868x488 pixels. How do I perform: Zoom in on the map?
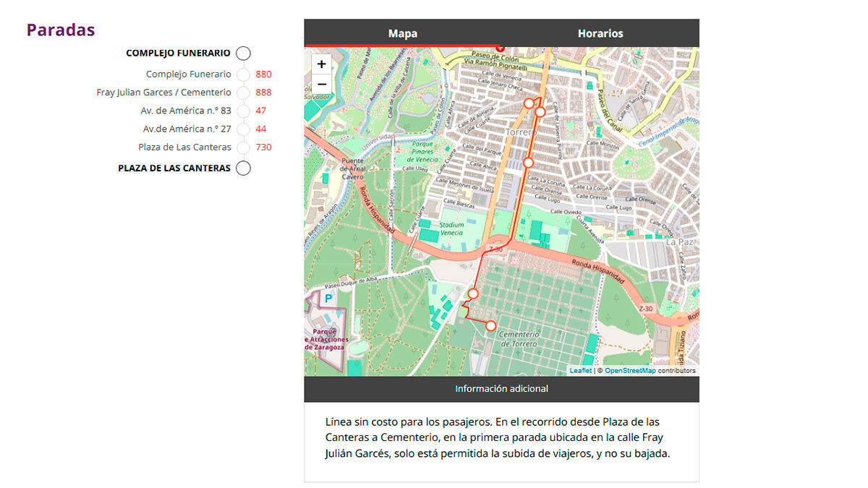[322, 64]
